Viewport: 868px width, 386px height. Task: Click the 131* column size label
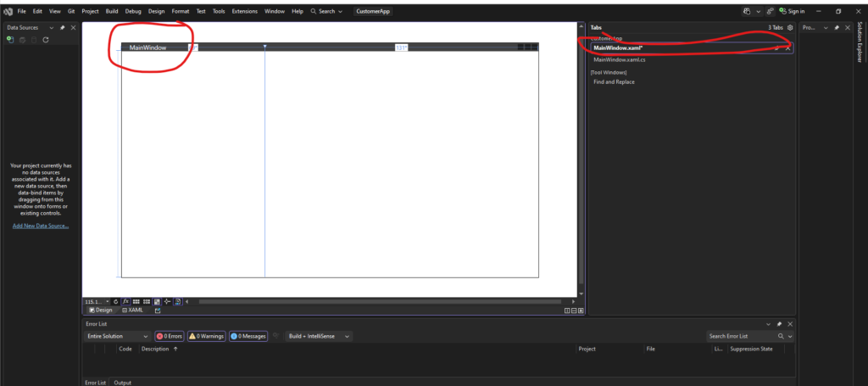point(401,48)
